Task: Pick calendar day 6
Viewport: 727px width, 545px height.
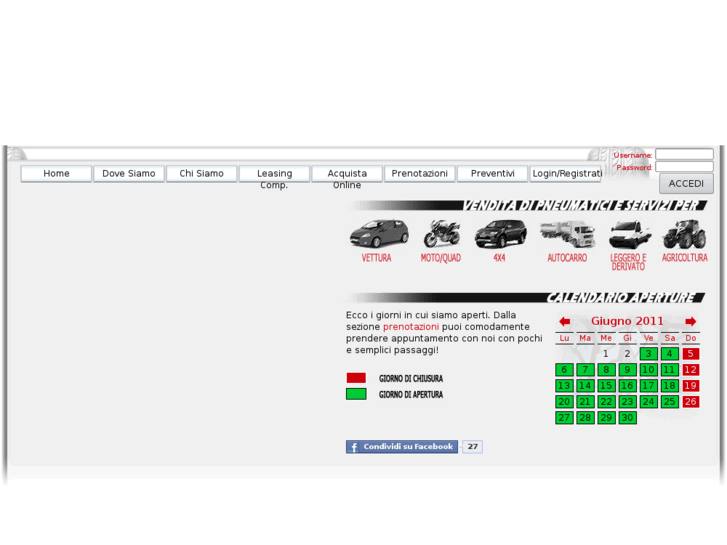Action: [x=564, y=370]
